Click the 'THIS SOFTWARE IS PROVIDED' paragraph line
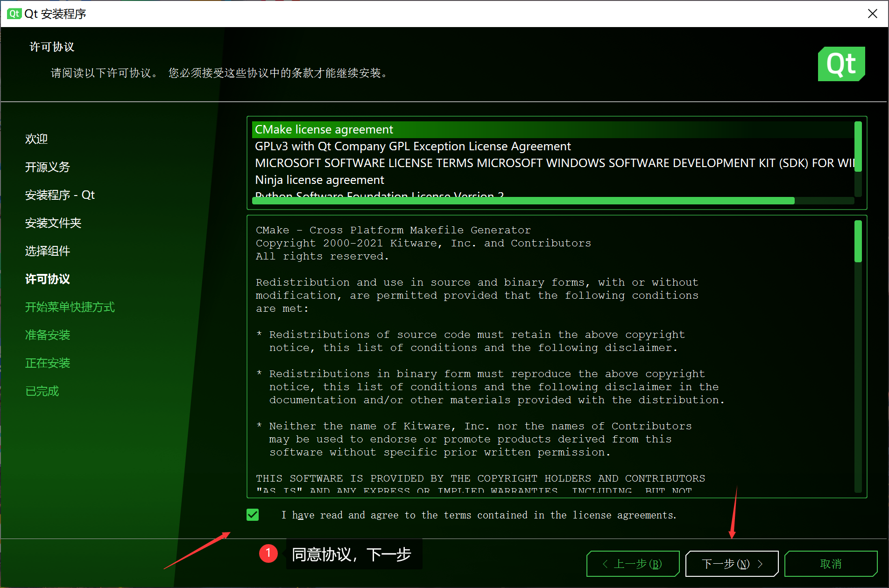 480,478
